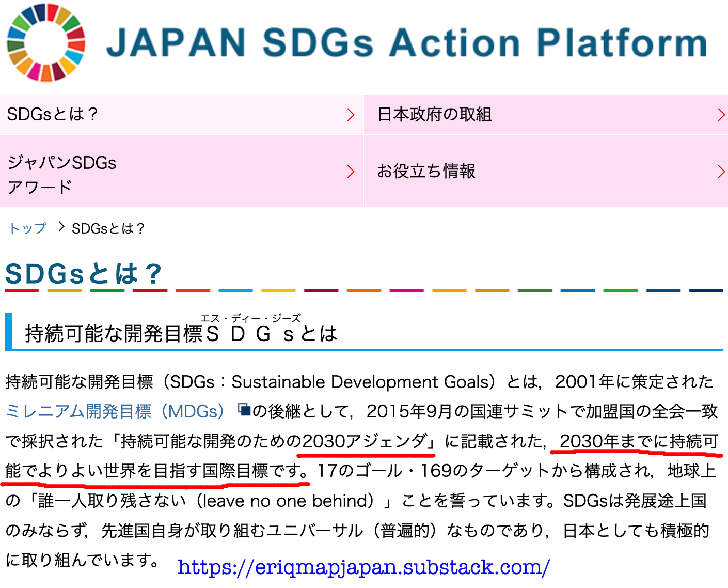Image resolution: width=728 pixels, height=588 pixels.
Task: Go to トップ breadcrumb link
Action: 28,228
